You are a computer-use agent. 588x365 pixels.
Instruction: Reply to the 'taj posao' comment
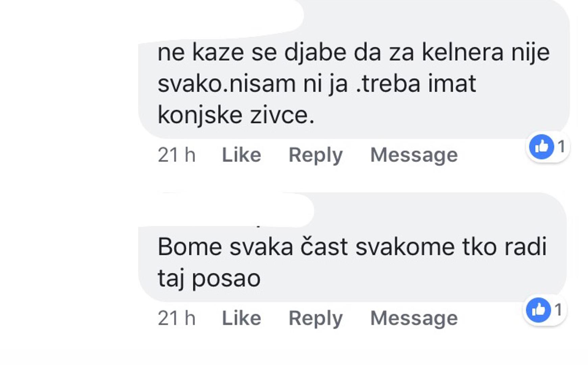tap(316, 318)
